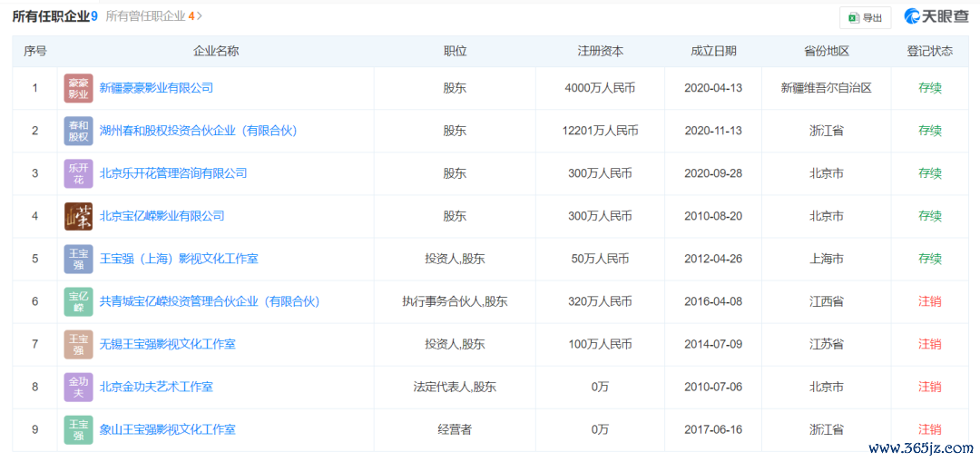Click 注销 status in the 象山王宝强 row
Image resolution: width=980 pixels, height=462 pixels.
point(930,429)
